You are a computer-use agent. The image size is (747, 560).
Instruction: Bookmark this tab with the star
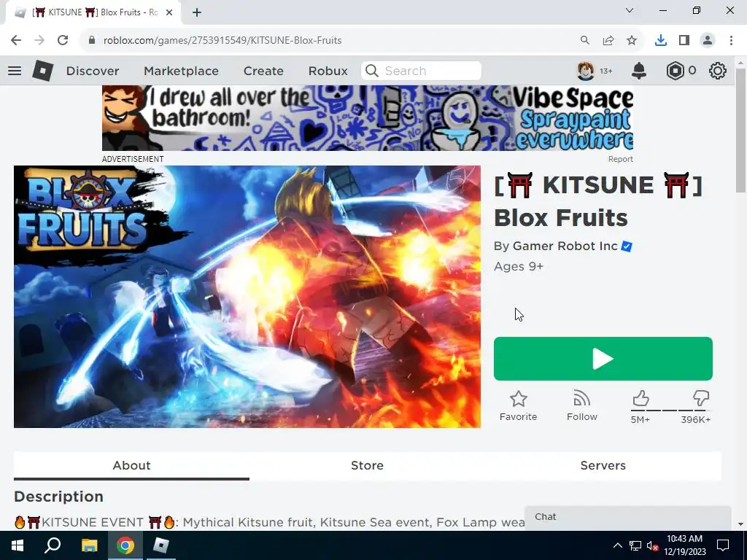click(x=632, y=40)
